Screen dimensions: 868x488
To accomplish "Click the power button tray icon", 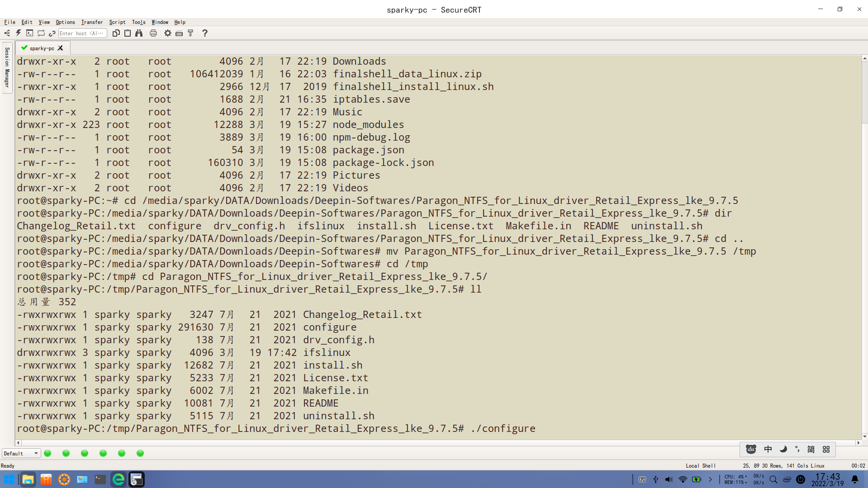I will (801, 479).
